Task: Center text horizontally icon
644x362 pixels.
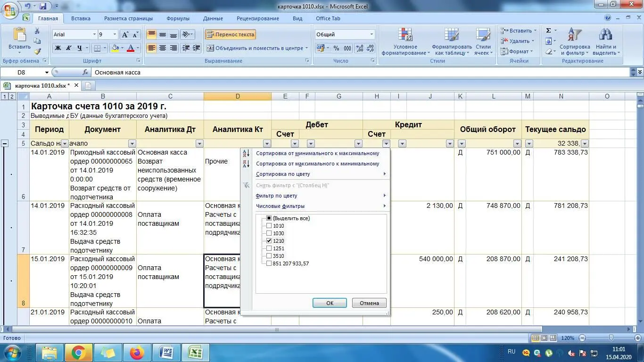Action: [x=162, y=48]
